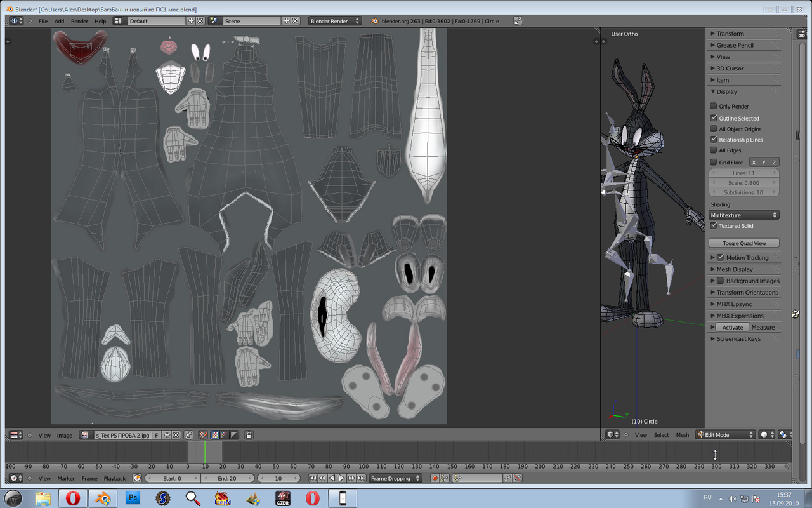Screen dimensions: 812x508
Task: Open the Mesh menu in 3D view
Action: tap(683, 434)
